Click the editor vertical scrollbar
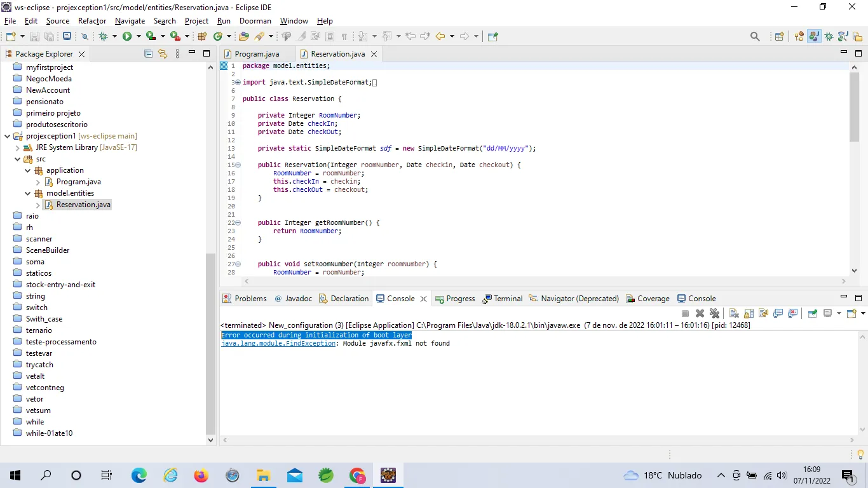 click(x=854, y=106)
